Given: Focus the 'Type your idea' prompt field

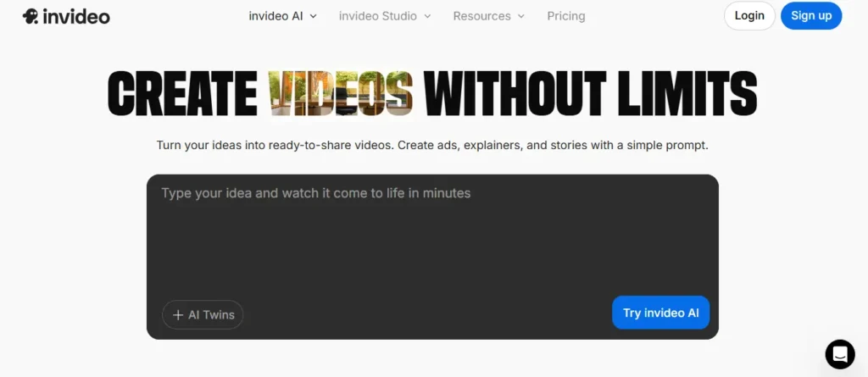Looking at the screenshot, I should point(432,237).
